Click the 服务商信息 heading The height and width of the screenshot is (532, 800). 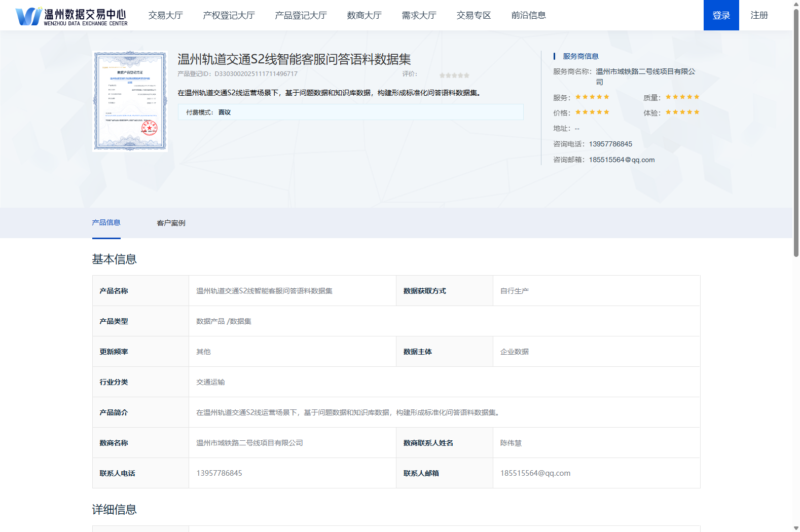pyautogui.click(x=580, y=56)
